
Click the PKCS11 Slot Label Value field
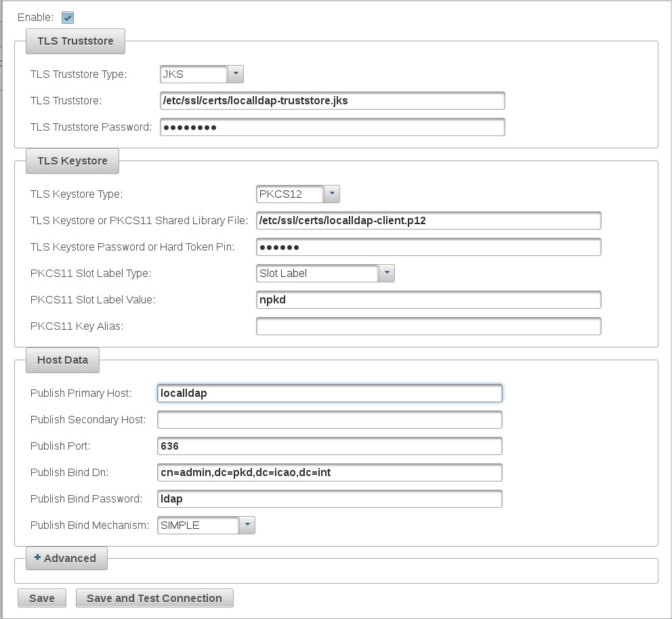point(428,300)
